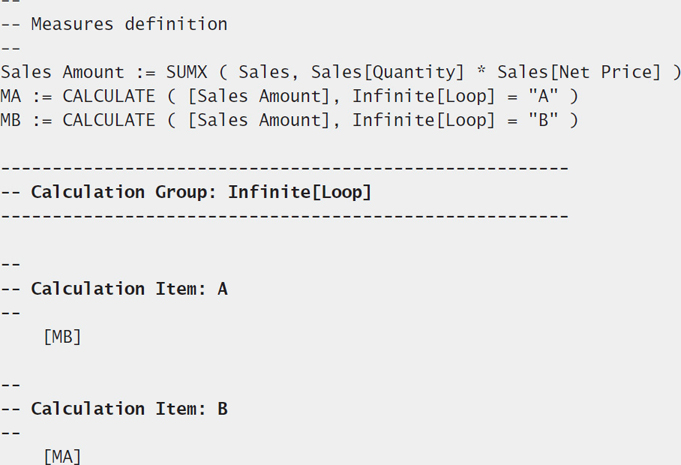Click Infinite[Loop] in the MB definition
Viewport: 681px width, 465px height.
(x=423, y=120)
